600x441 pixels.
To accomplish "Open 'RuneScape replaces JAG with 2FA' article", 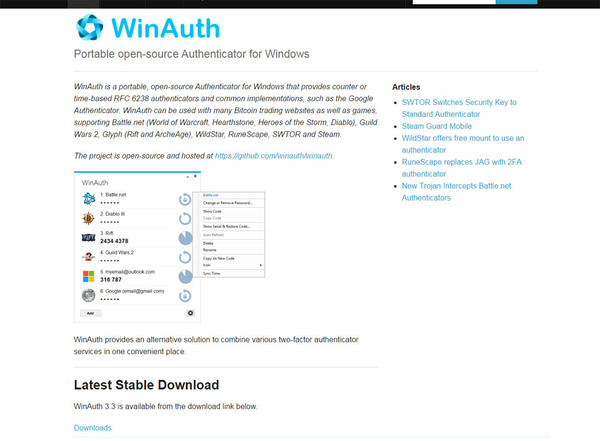I will [x=462, y=168].
